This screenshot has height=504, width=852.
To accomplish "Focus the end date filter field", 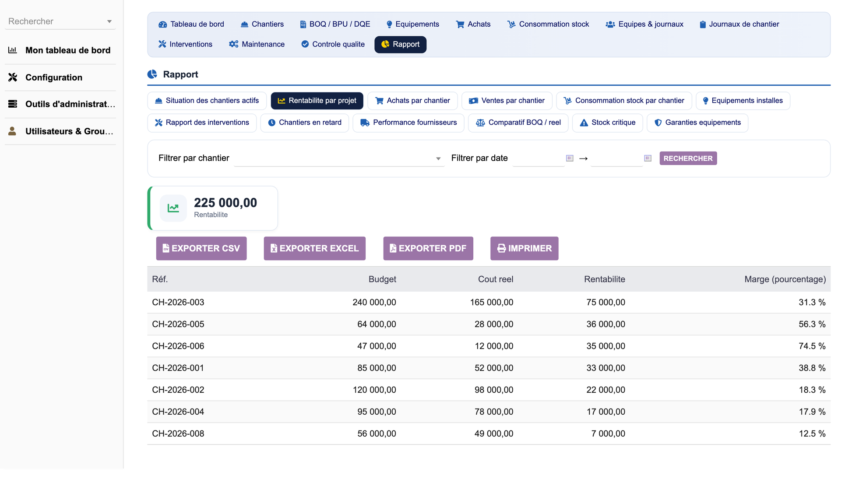I will pos(616,159).
